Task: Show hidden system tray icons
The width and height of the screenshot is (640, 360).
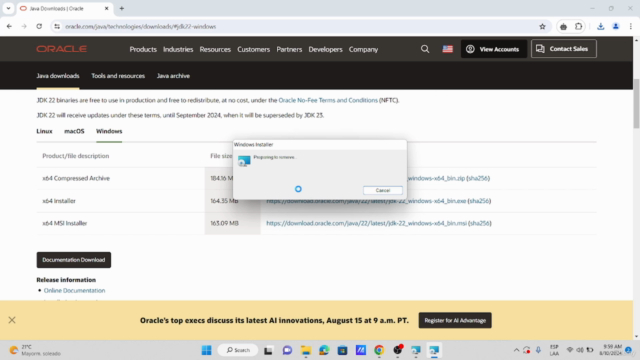Action: pyautogui.click(x=516, y=350)
